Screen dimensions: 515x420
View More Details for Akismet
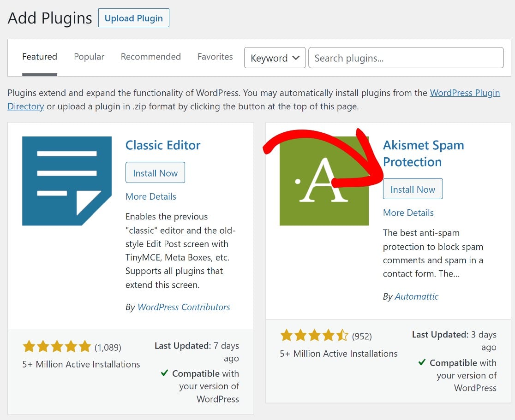(x=408, y=213)
